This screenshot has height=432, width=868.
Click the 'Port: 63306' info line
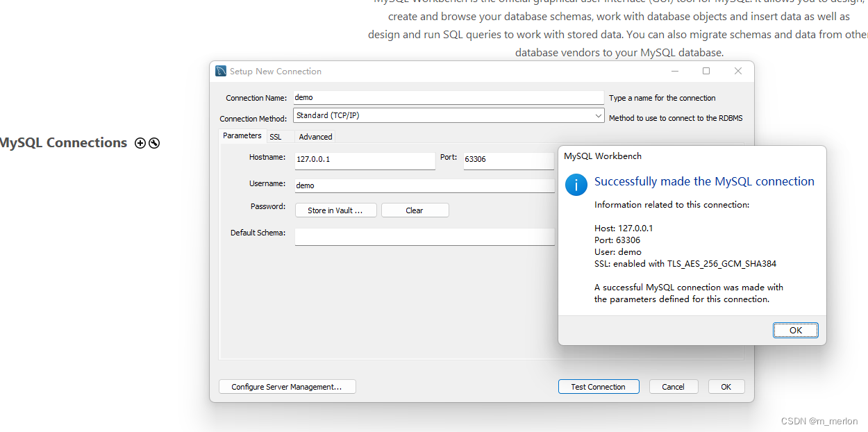tap(617, 240)
